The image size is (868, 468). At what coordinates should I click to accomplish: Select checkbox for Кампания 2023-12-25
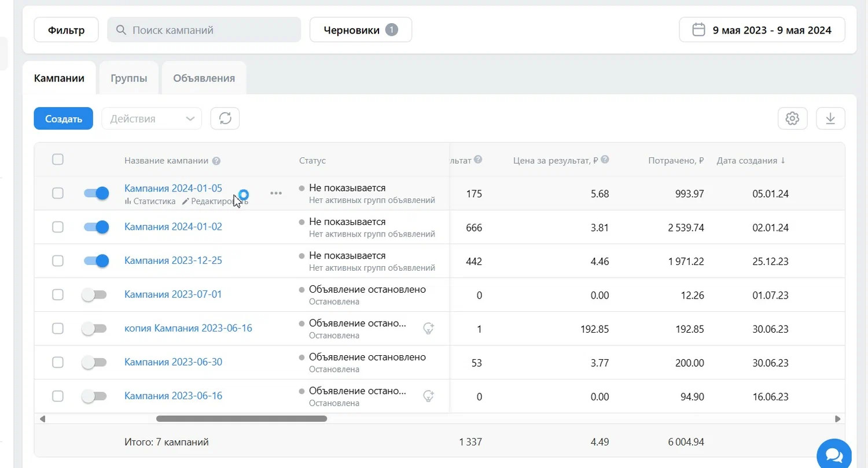coord(58,261)
